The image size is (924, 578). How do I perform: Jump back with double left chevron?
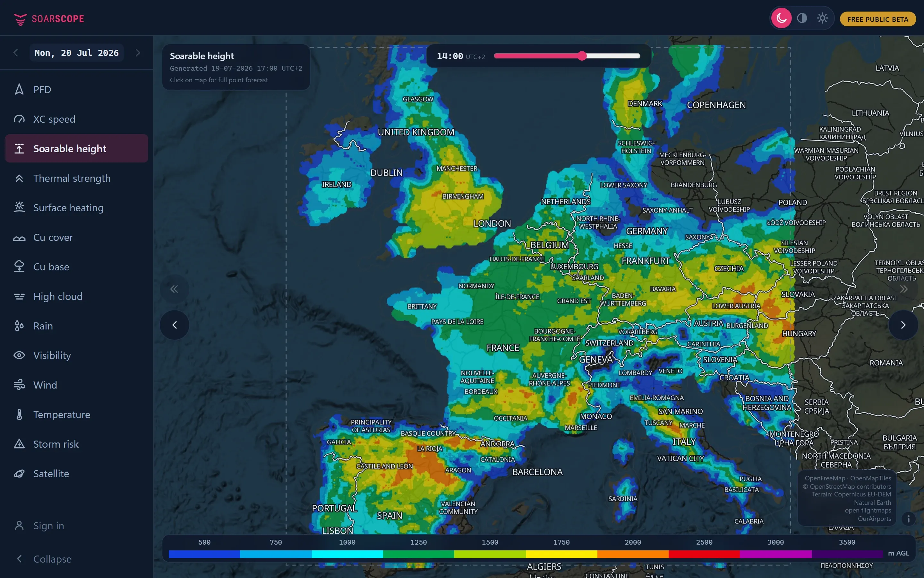tap(174, 289)
